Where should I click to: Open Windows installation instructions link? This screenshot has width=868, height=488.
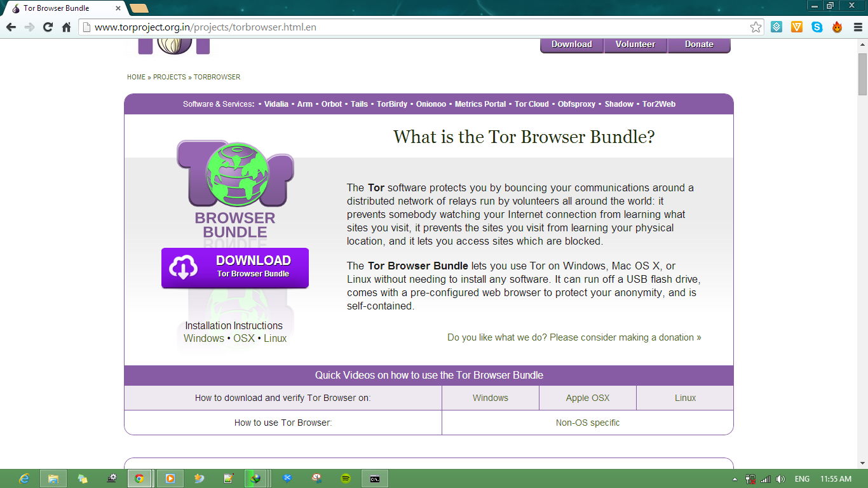pyautogui.click(x=204, y=339)
